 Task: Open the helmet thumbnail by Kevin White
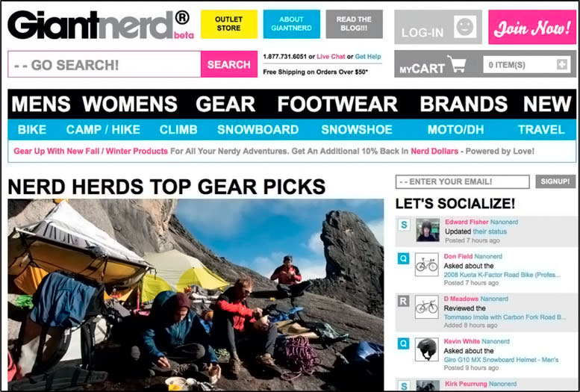[426, 349]
